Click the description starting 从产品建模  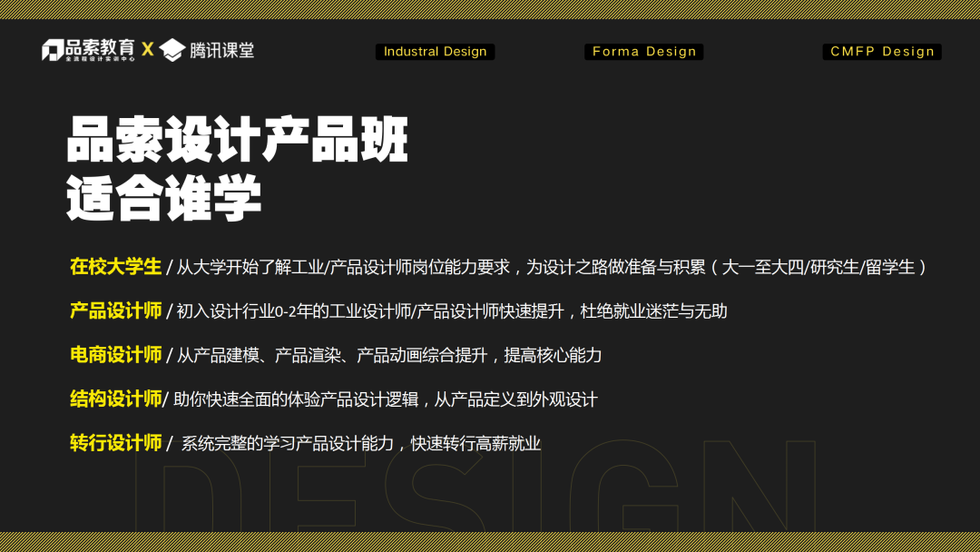point(388,356)
